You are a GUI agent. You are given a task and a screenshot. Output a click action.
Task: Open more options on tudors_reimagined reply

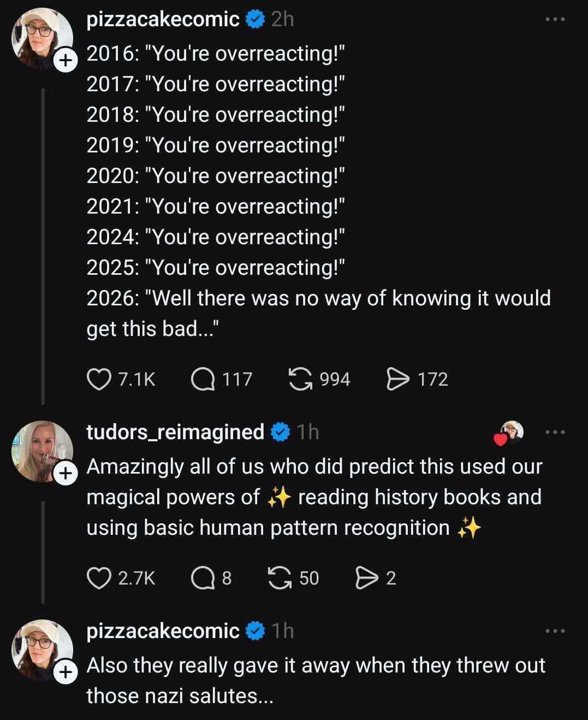coord(555,433)
